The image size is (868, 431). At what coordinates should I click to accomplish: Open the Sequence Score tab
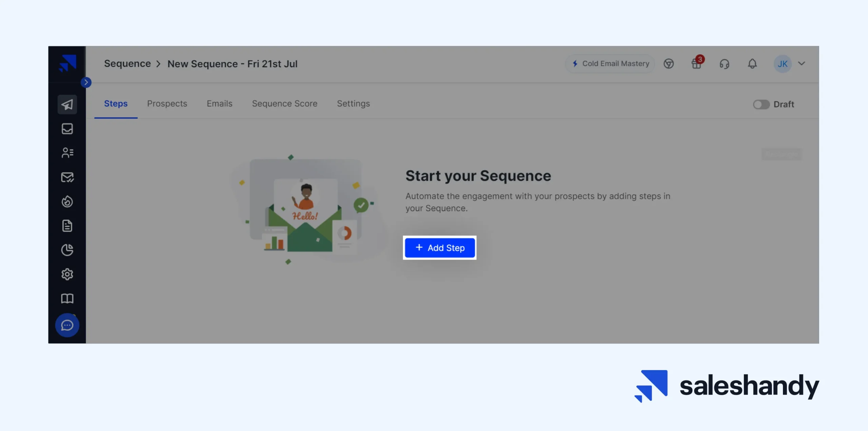pos(285,104)
